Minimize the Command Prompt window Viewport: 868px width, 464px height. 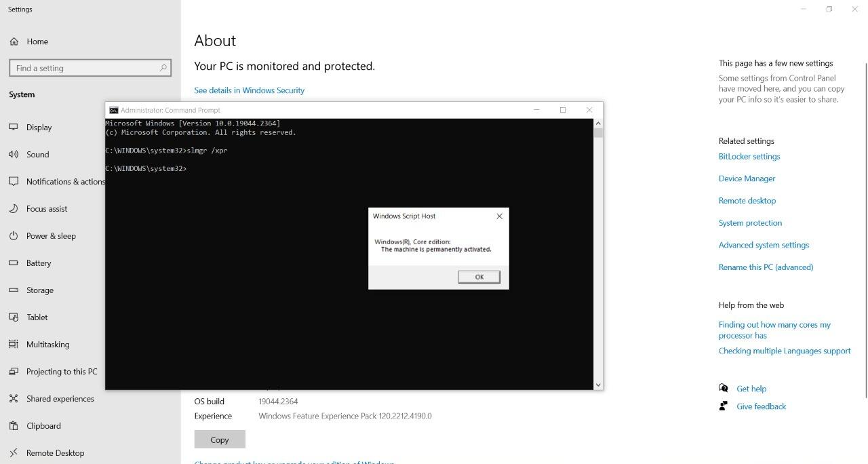coord(536,110)
